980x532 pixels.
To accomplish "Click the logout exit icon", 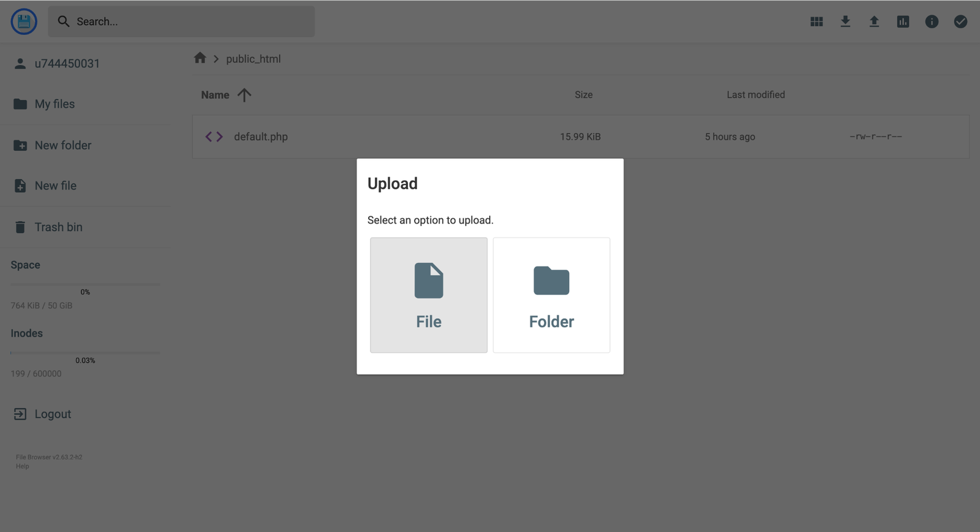I will click(20, 414).
